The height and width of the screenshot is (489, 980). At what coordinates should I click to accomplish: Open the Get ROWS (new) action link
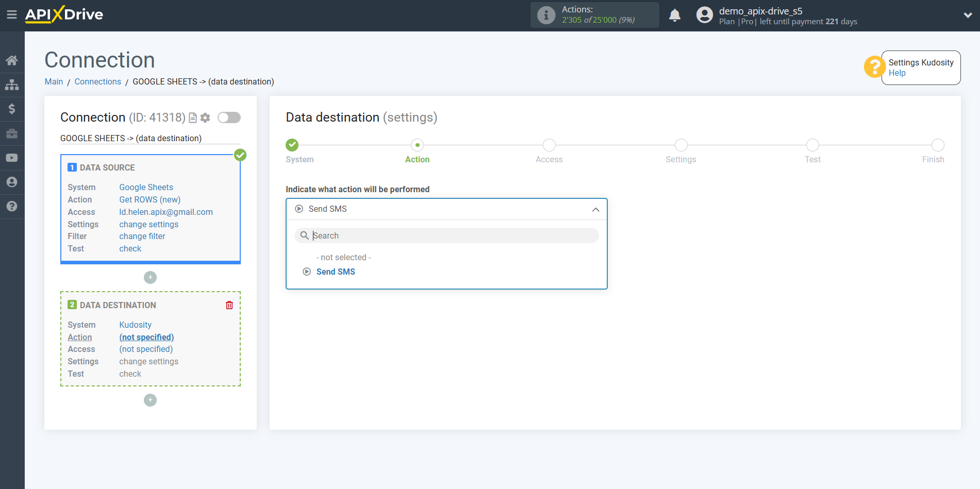pyautogui.click(x=150, y=199)
